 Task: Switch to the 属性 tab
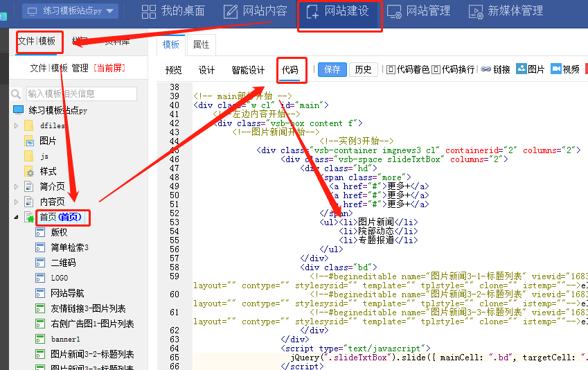pos(201,44)
